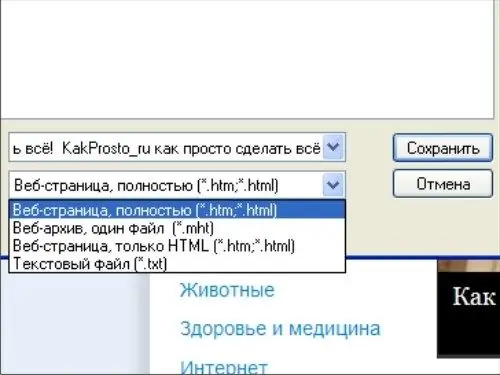The width and height of the screenshot is (500, 375).
Task: Click white page area beside Животные
Action: point(353,290)
